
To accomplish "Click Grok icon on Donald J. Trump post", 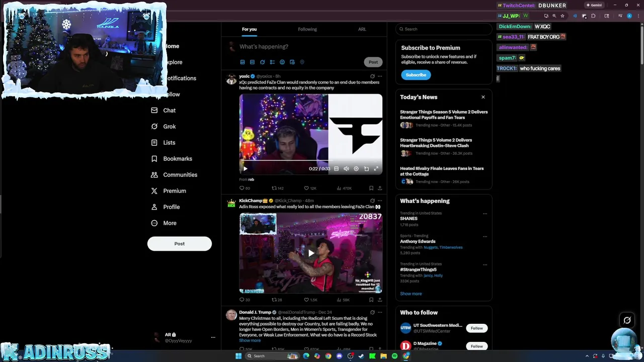I will tap(372, 312).
